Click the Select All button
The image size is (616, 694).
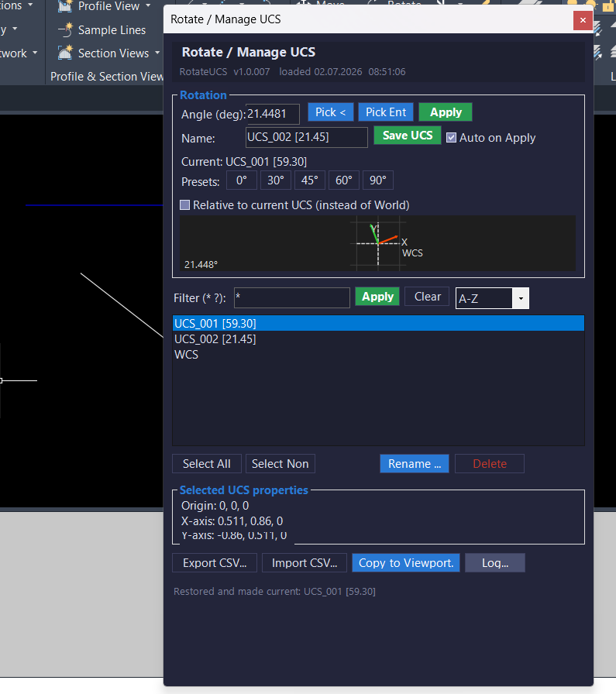[x=207, y=464]
